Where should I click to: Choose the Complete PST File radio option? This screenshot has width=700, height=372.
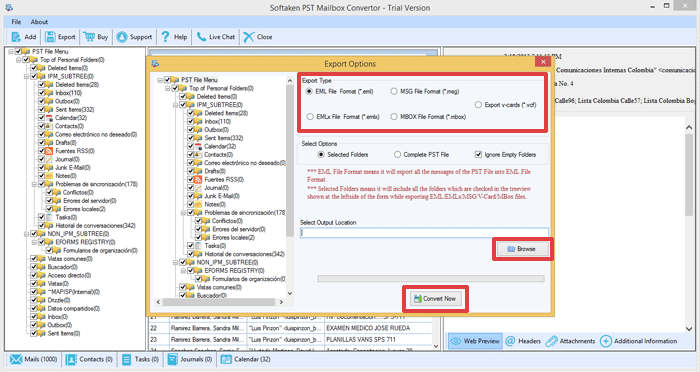pos(397,155)
